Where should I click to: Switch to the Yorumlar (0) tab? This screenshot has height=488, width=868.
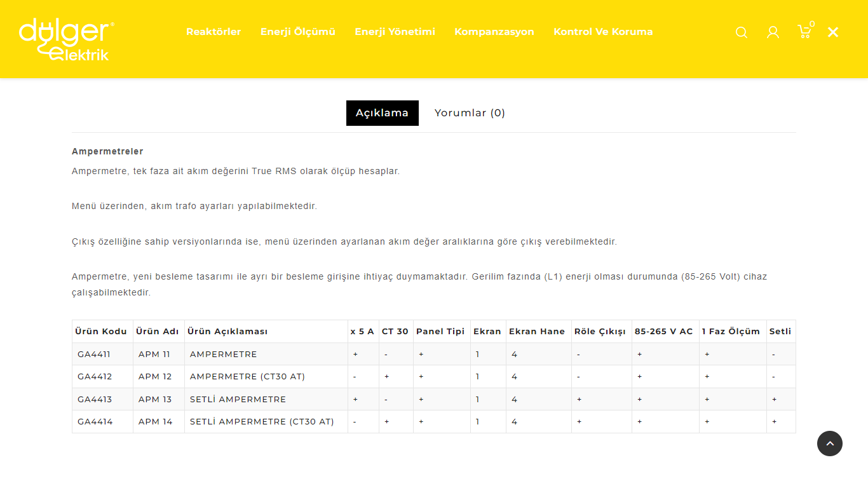[x=470, y=113]
